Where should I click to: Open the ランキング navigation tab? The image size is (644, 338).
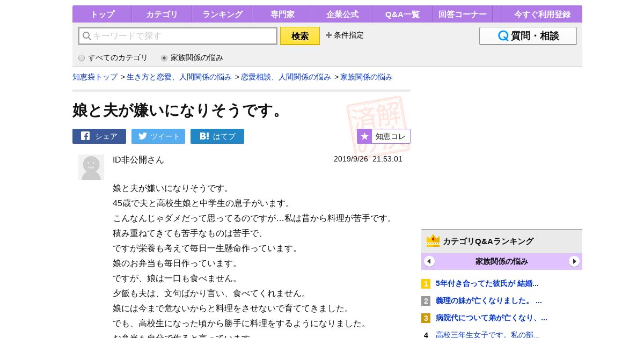pyautogui.click(x=222, y=14)
